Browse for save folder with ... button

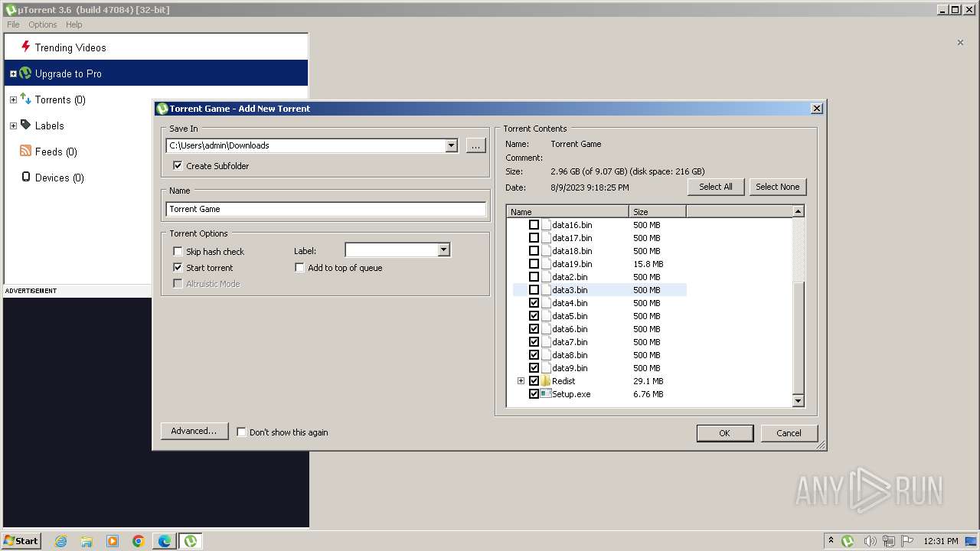pyautogui.click(x=476, y=145)
